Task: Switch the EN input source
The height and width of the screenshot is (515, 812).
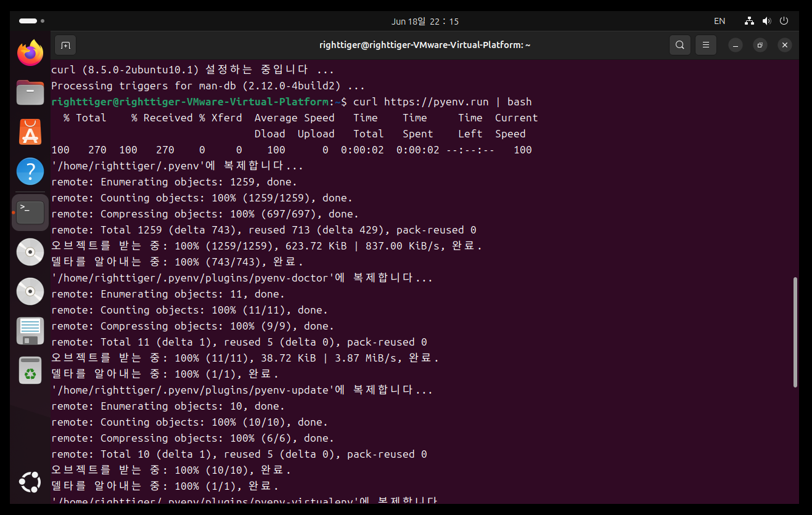Action: click(x=720, y=21)
